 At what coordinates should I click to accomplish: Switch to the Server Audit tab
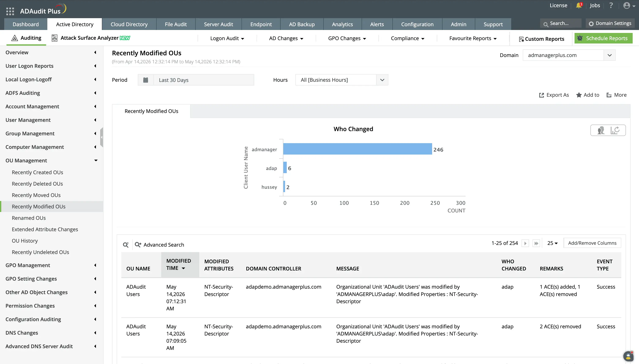pos(218,24)
